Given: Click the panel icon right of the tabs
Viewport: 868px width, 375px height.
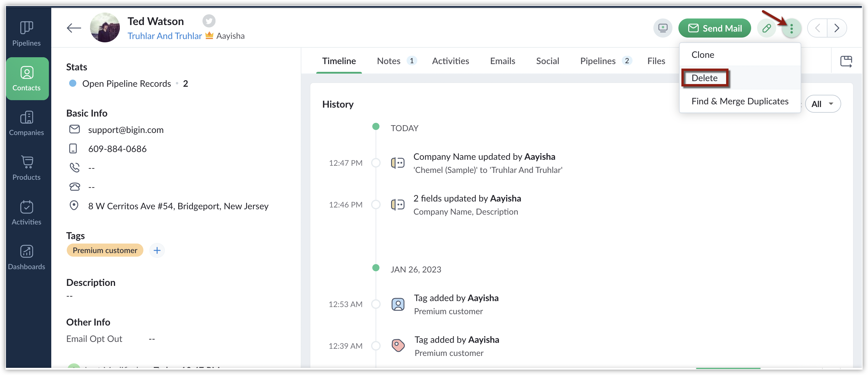Looking at the screenshot, I should 846,61.
